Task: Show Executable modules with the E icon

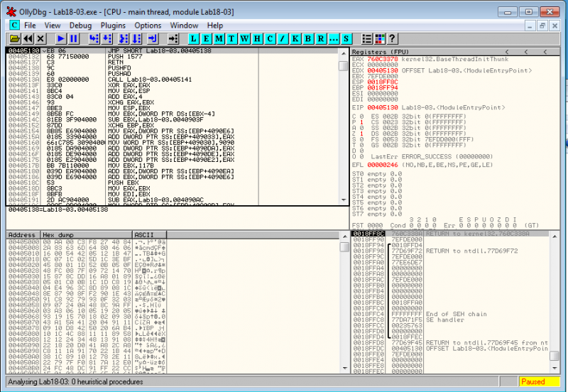Action: click(x=206, y=39)
